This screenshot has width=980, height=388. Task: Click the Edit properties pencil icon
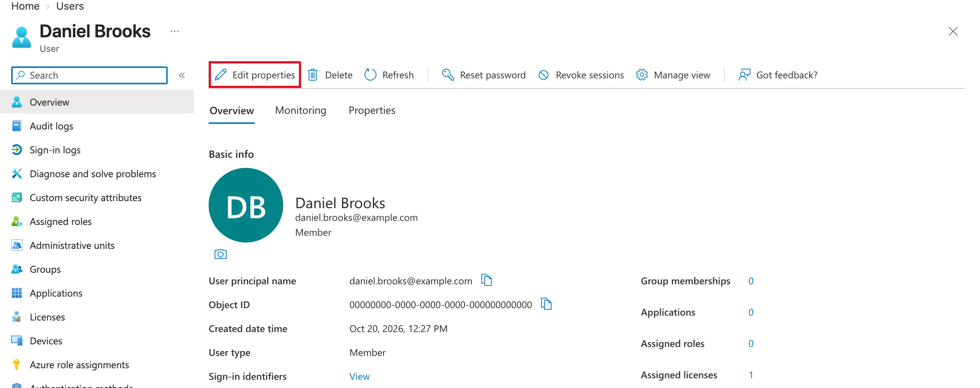221,75
